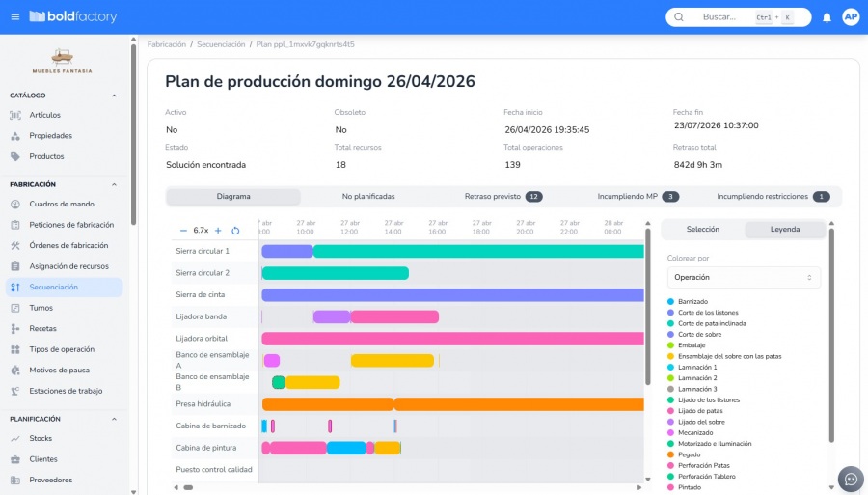Open the Incumpliendo restricciones tab
This screenshot has width=868, height=495.
(773, 197)
